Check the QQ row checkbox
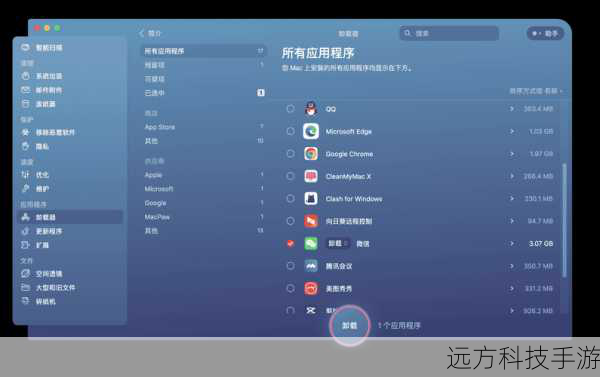600x377 pixels. (290, 109)
